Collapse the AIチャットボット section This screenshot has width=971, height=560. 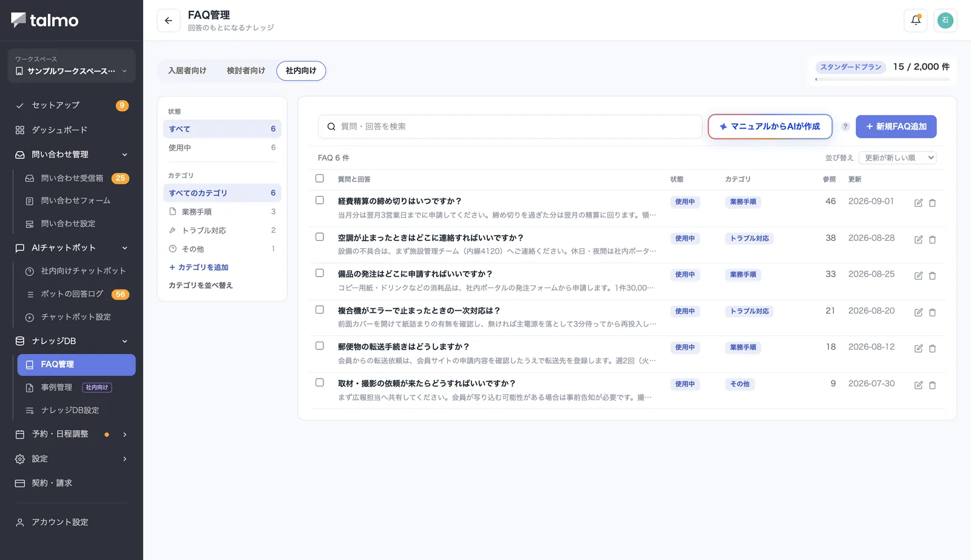coord(72,248)
